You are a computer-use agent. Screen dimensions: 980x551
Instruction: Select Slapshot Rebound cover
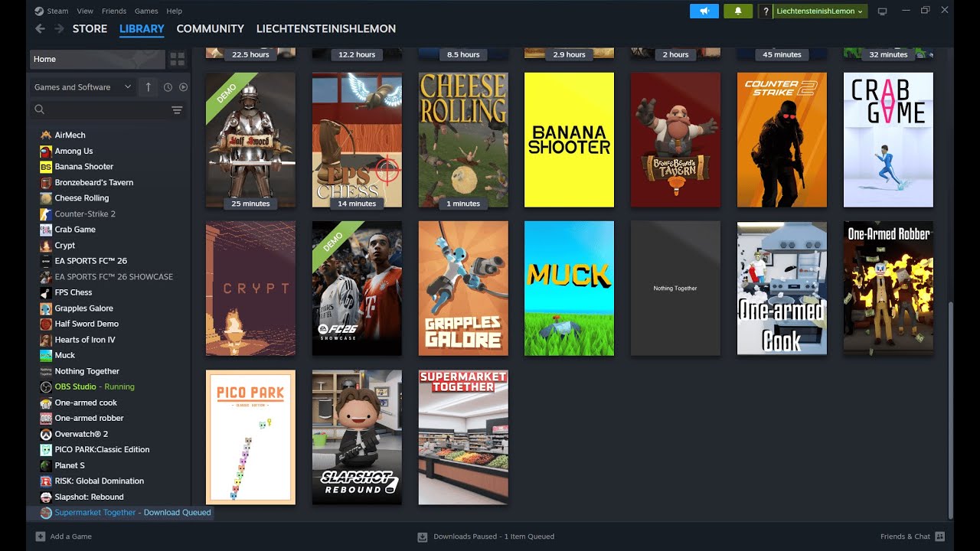point(357,437)
